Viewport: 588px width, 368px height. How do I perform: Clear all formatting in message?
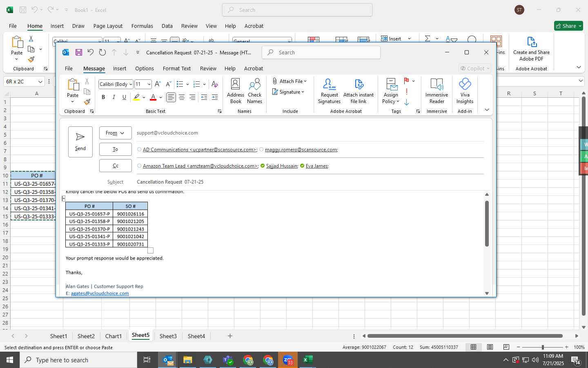(x=215, y=84)
